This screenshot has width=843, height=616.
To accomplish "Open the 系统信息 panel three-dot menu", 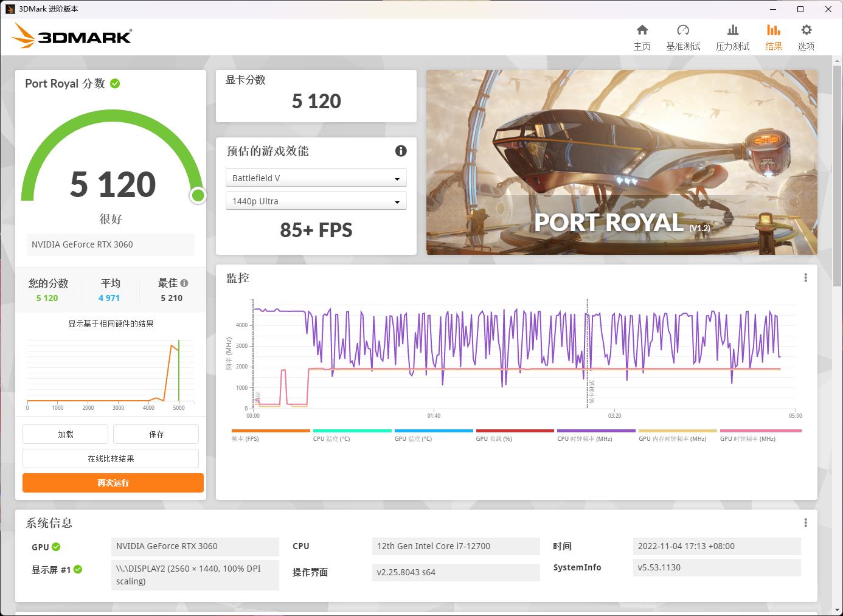I will (805, 522).
